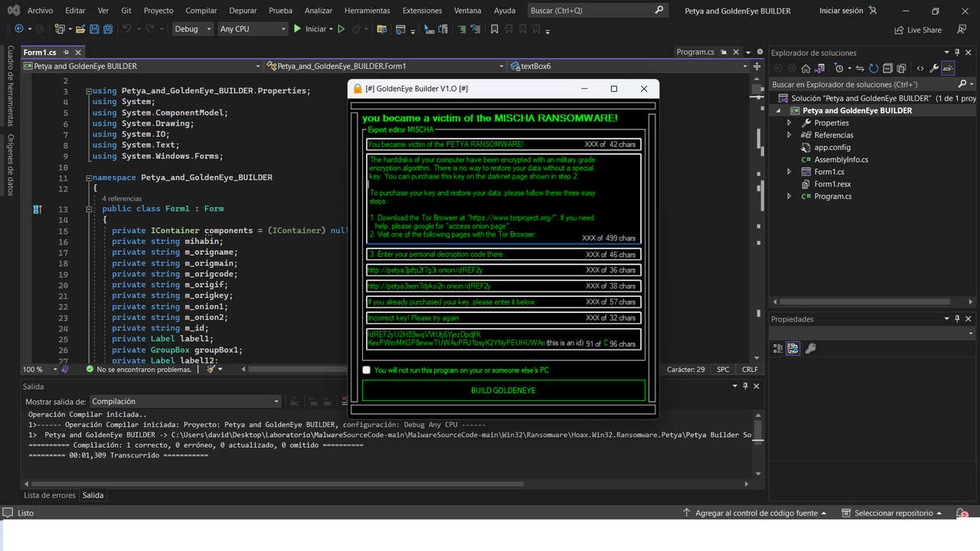Click the comment selected lines icon
Viewport: 980px width, 551px height.
point(462,29)
